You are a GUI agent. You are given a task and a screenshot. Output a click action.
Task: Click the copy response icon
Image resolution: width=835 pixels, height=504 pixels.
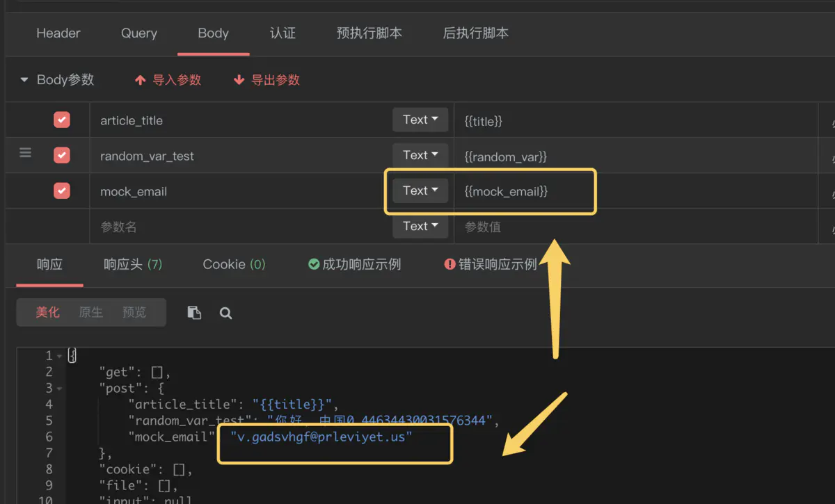(x=194, y=313)
